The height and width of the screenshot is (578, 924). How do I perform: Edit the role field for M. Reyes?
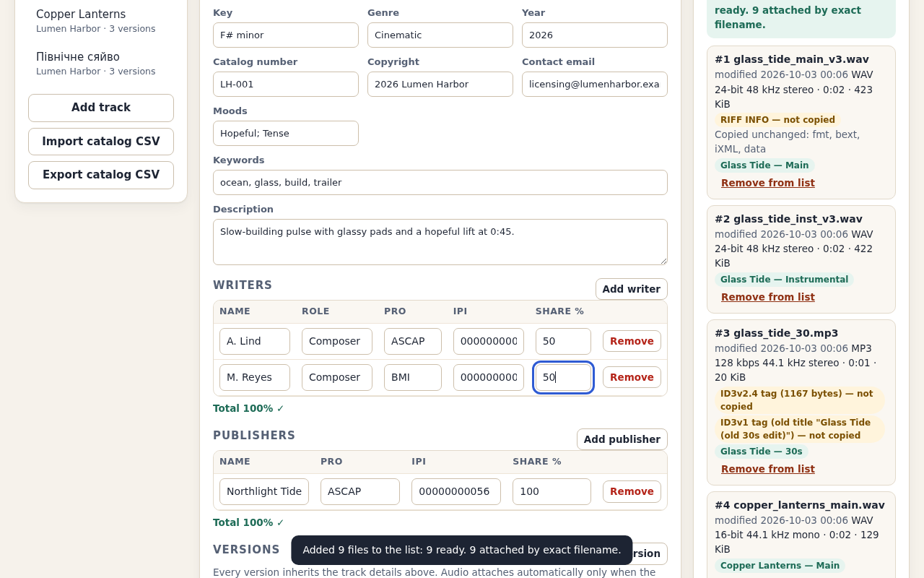click(x=337, y=377)
